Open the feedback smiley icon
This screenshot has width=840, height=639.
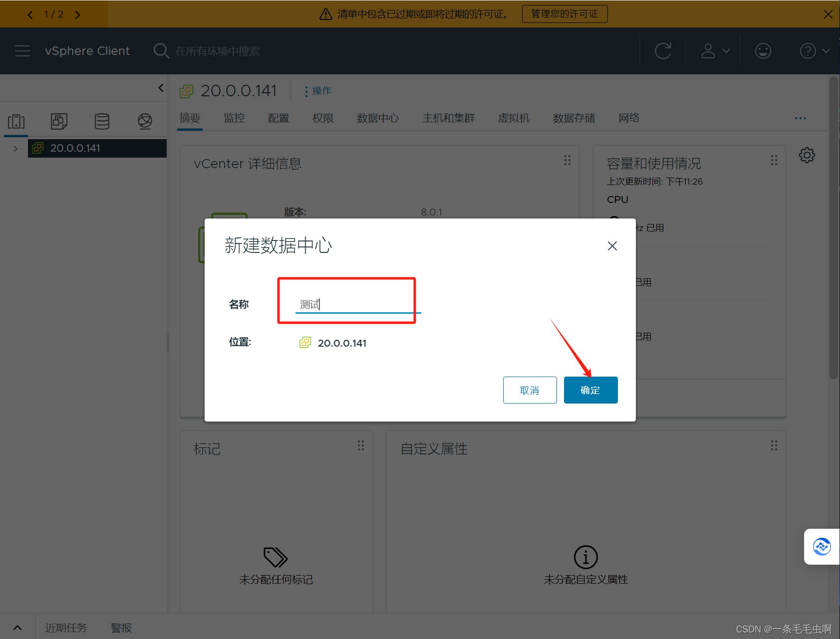(x=763, y=51)
